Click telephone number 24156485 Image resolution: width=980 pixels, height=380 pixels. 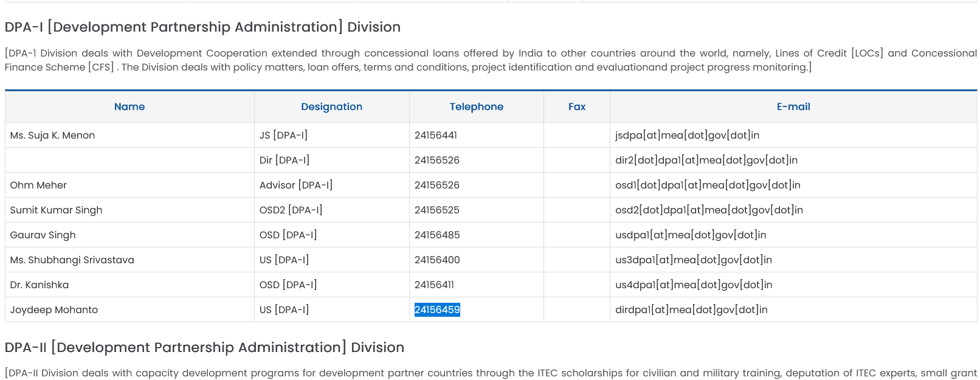pos(437,235)
